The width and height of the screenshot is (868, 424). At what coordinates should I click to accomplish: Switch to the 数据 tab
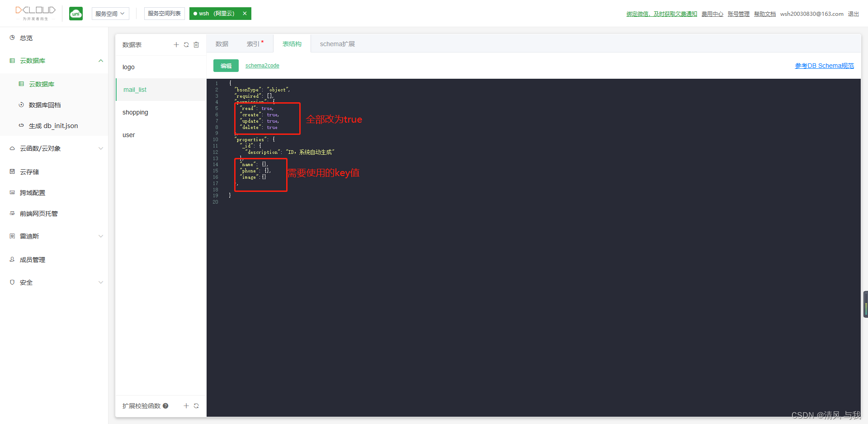222,44
